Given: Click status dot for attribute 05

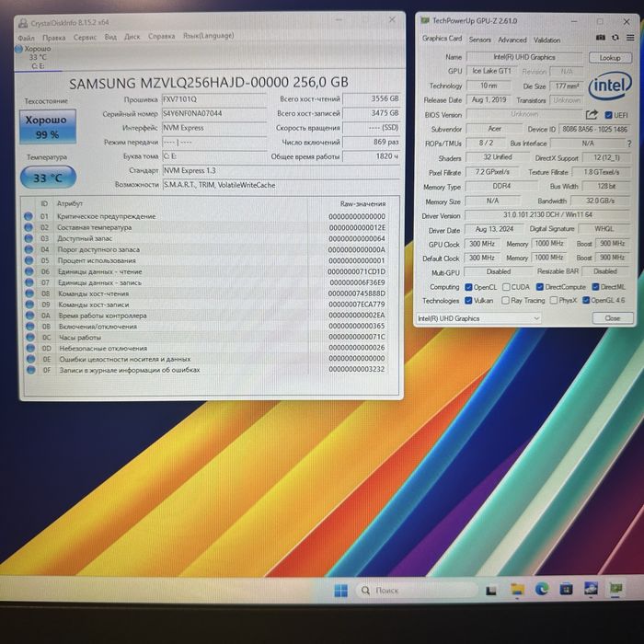Looking at the screenshot, I should click(x=29, y=260).
